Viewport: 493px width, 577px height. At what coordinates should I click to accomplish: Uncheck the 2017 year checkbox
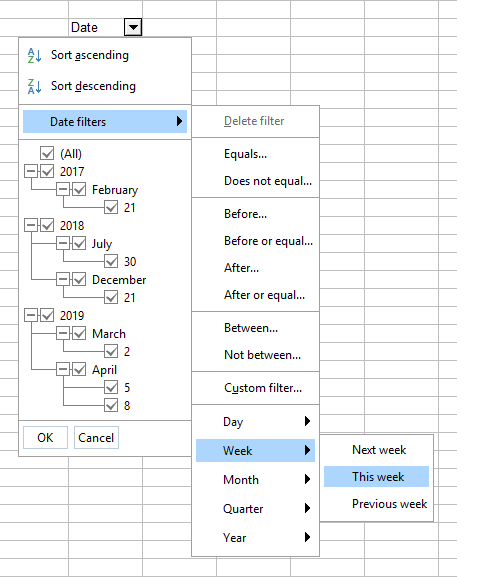[47, 171]
